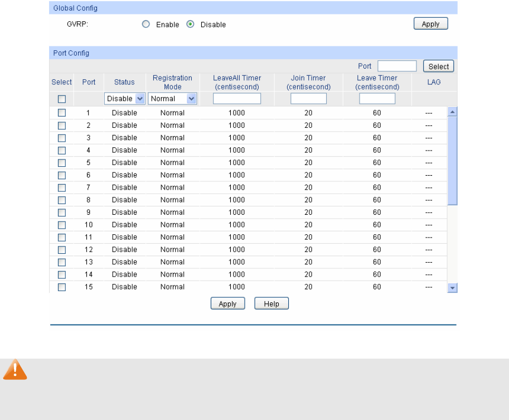
Task: Open the Help button
Action: pyautogui.click(x=272, y=304)
